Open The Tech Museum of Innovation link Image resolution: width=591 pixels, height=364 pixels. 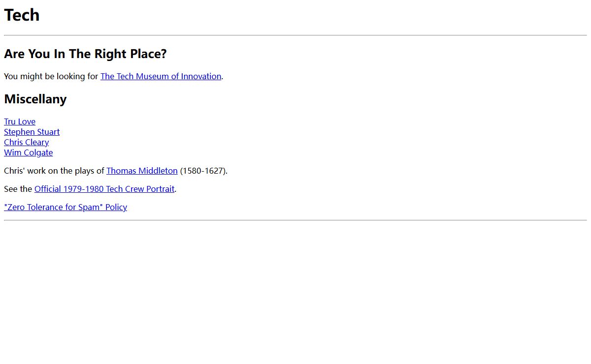tap(161, 76)
